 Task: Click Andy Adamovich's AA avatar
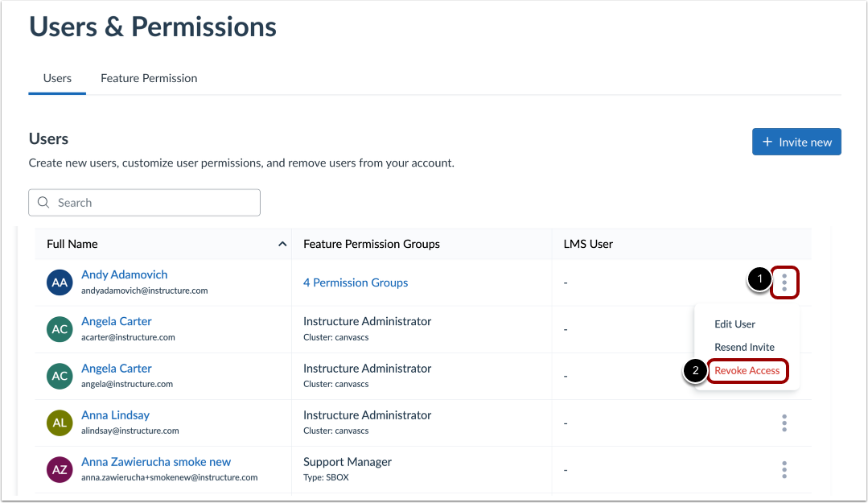[60, 282]
